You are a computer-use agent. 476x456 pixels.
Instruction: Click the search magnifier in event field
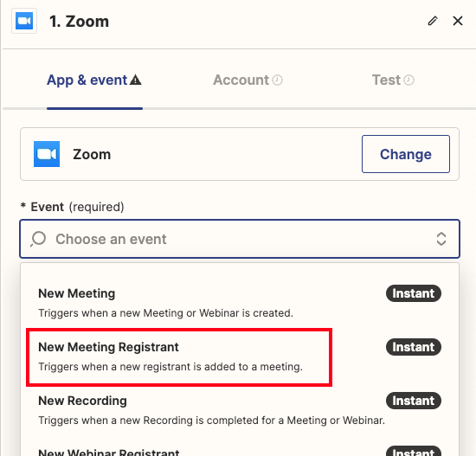tap(38, 239)
